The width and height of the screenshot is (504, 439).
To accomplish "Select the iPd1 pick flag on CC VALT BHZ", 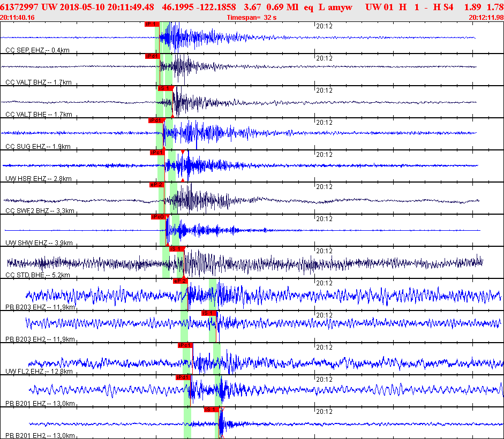I will 152,56.
